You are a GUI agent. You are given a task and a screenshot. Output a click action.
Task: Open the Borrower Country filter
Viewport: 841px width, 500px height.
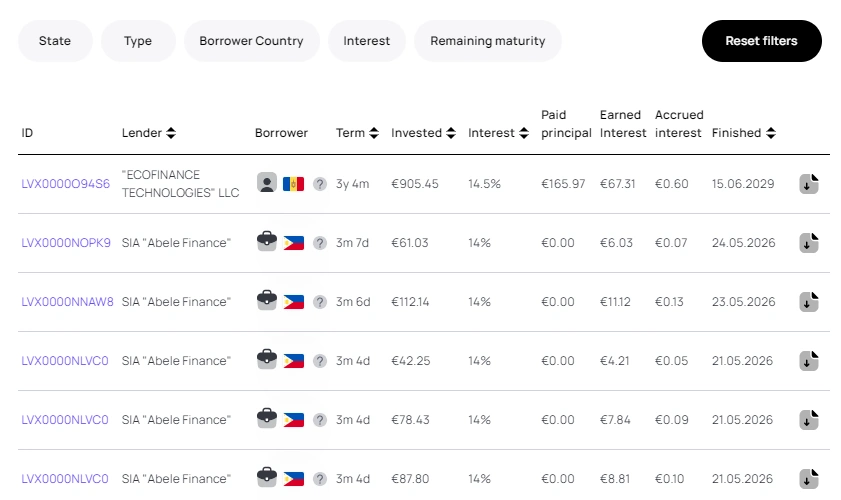coord(251,41)
